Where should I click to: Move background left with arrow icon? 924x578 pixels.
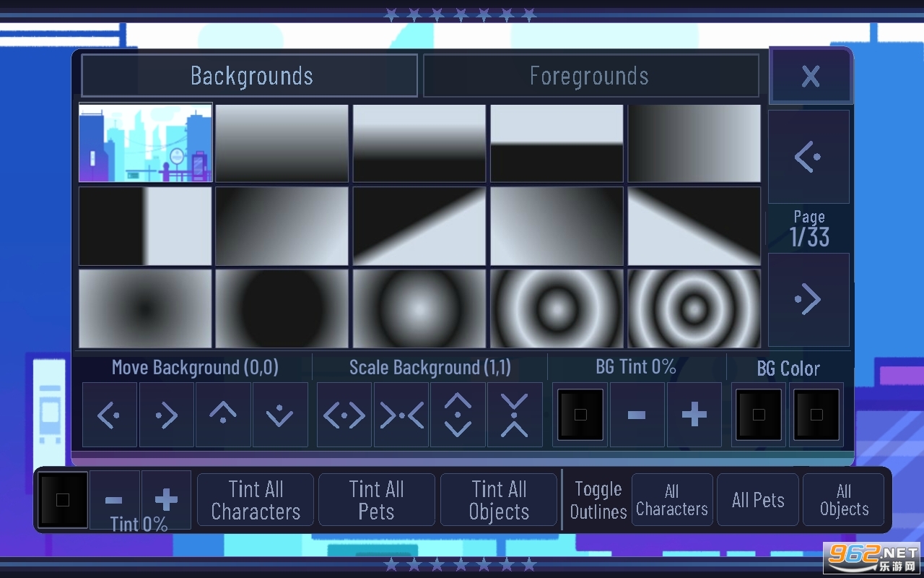point(109,415)
